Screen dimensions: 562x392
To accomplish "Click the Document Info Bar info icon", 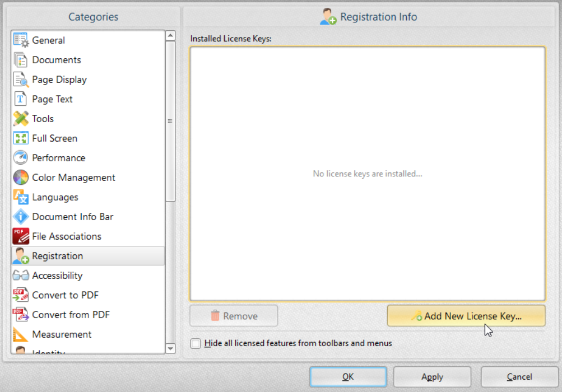I will click(21, 217).
